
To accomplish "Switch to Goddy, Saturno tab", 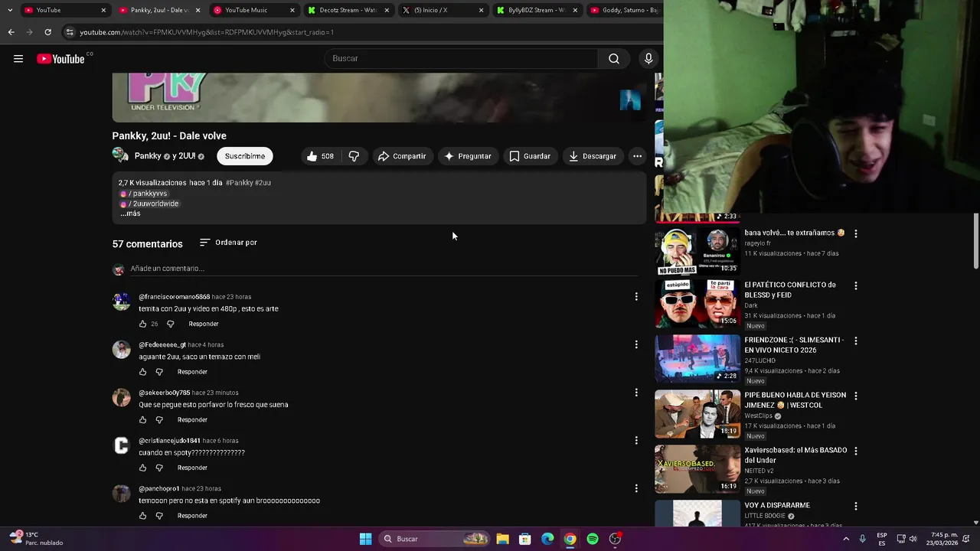I will tap(624, 10).
